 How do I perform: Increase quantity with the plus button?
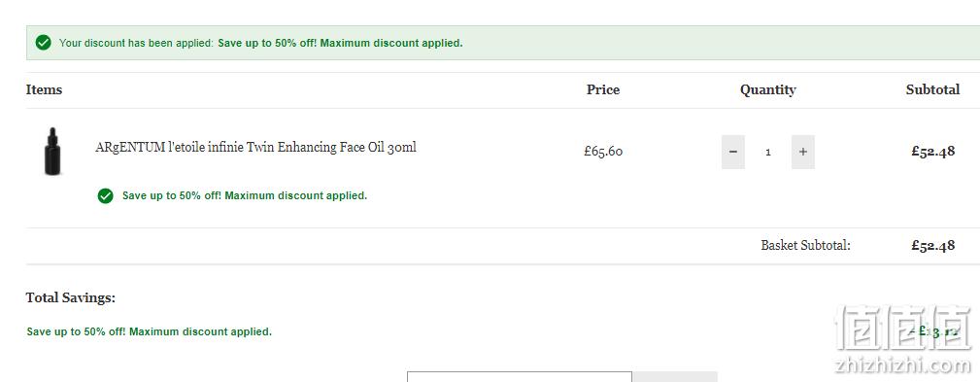click(x=803, y=152)
